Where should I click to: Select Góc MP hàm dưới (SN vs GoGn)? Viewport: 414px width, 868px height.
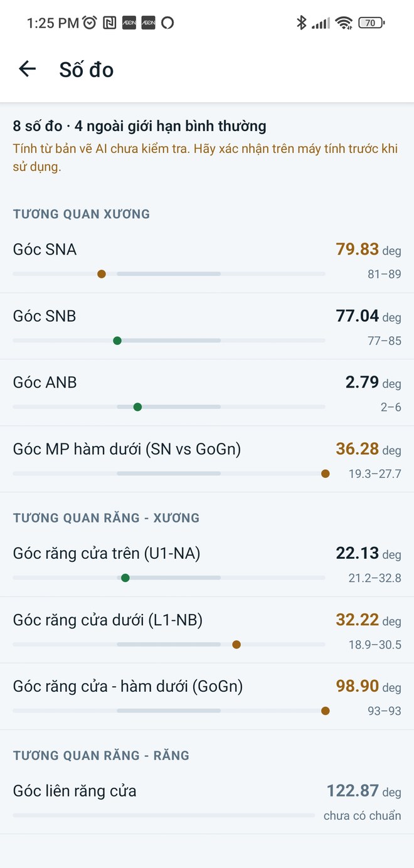(207, 459)
